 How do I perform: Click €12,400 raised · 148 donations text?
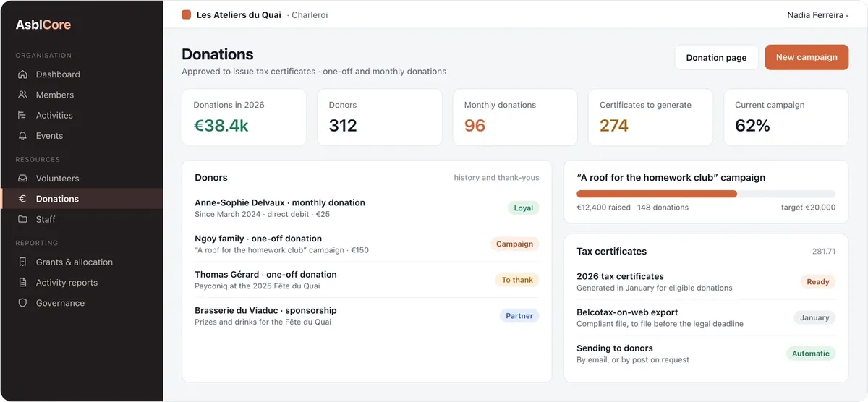pos(632,208)
